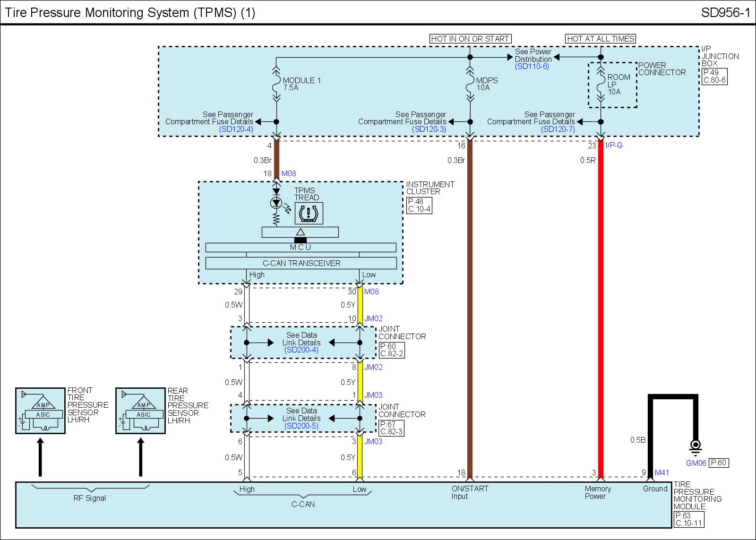The image size is (756, 540).
Task: Click the GM06 ground label
Action: coord(696,463)
